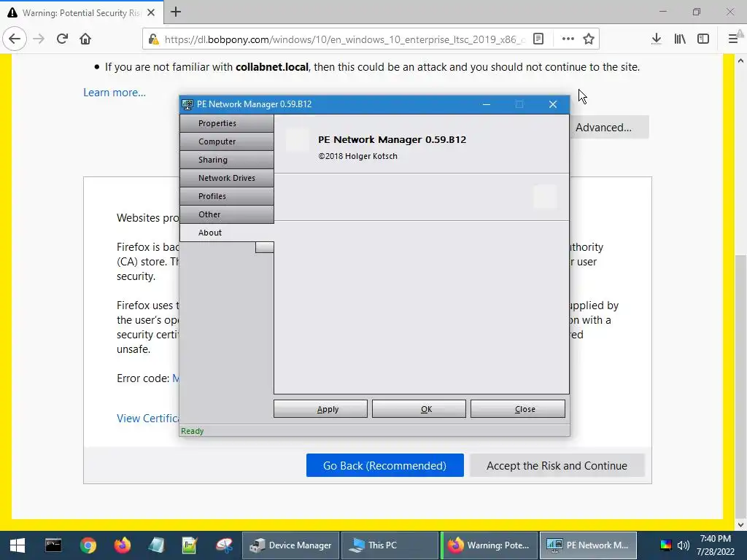The height and width of the screenshot is (560, 747).
Task: Click the insecure lock icon in address bar
Action: 153,39
